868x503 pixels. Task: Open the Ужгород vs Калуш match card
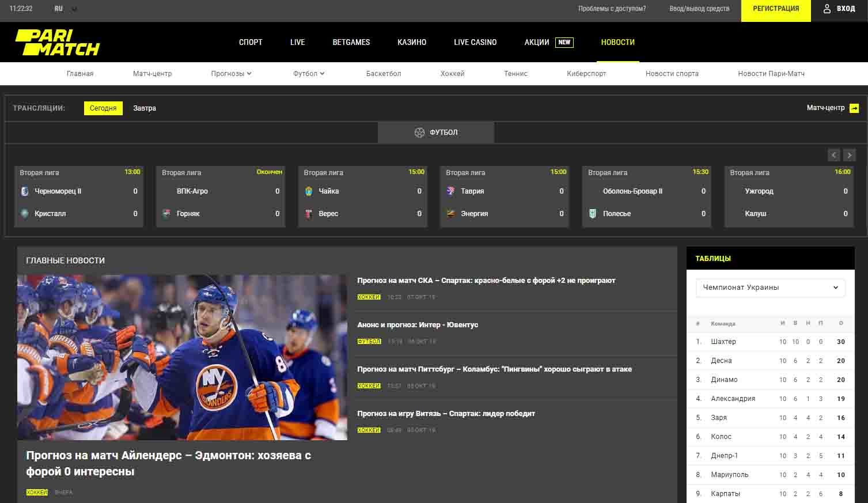pos(789,196)
